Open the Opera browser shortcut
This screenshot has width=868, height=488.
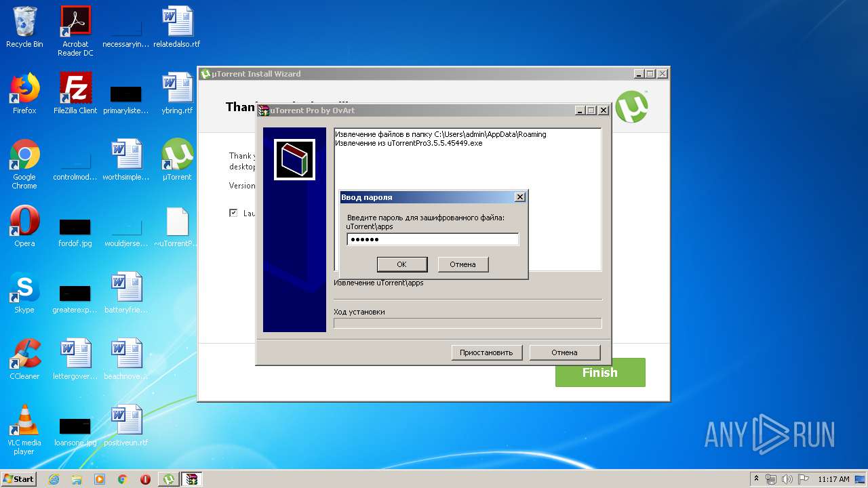[x=24, y=226]
